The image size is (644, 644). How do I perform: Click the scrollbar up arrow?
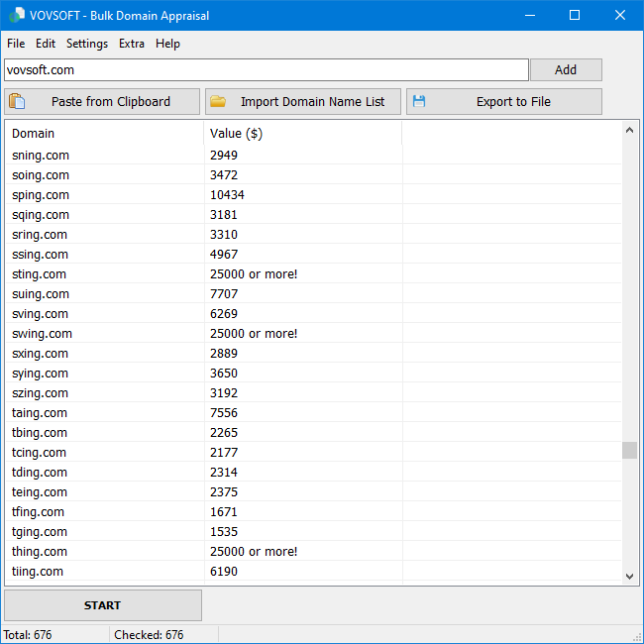tap(629, 131)
